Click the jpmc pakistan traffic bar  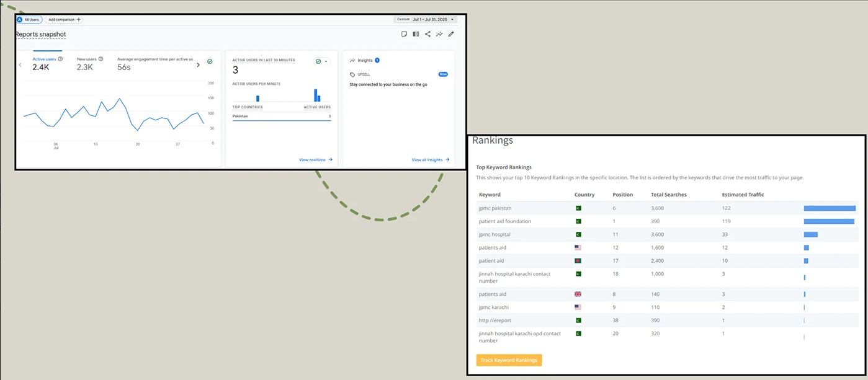tap(830, 208)
